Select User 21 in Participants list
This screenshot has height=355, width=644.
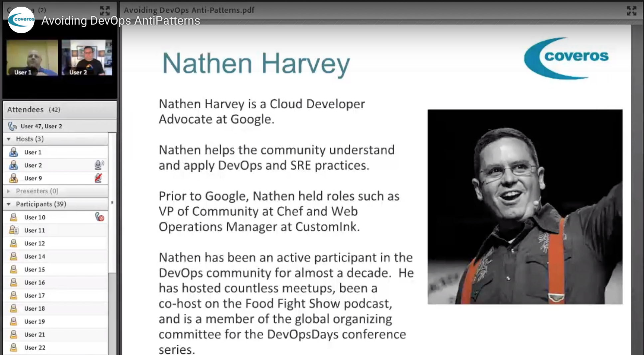(35, 334)
